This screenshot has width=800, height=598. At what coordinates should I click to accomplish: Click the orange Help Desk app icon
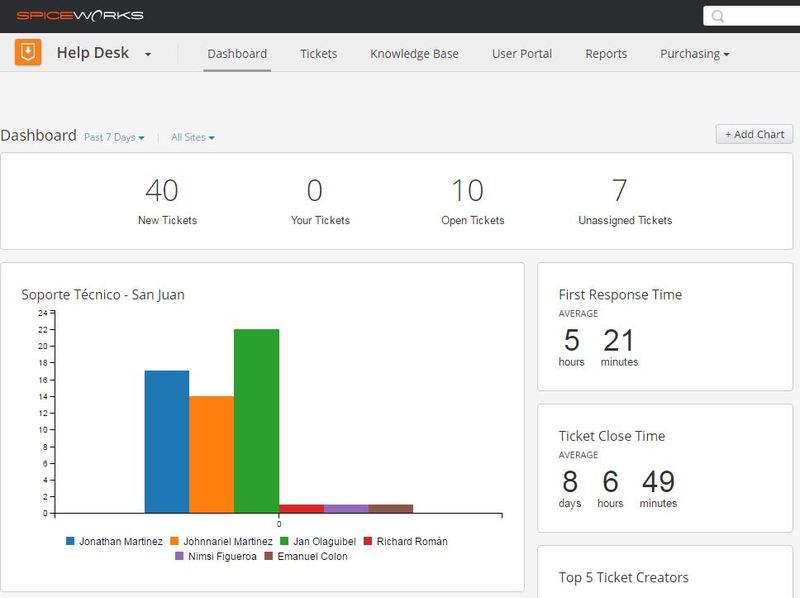click(x=26, y=51)
